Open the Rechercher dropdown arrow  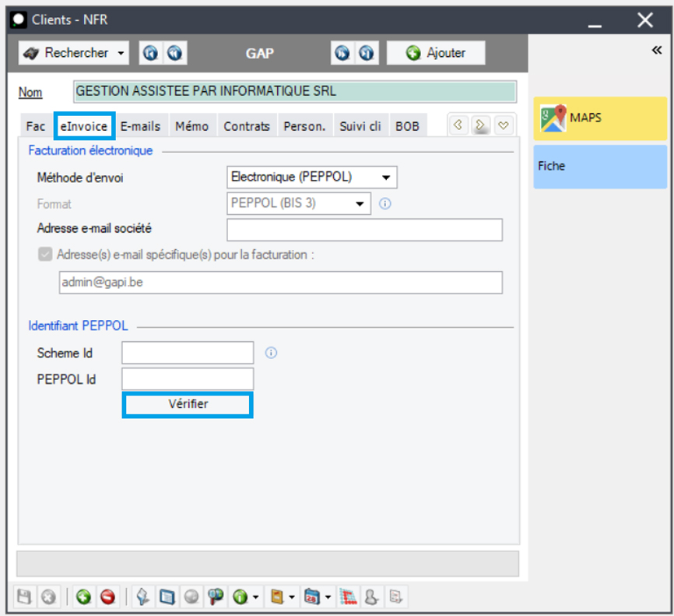point(121,54)
